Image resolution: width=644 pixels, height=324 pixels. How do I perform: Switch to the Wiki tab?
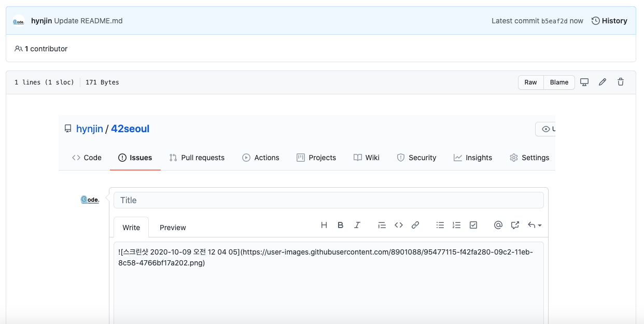click(367, 158)
